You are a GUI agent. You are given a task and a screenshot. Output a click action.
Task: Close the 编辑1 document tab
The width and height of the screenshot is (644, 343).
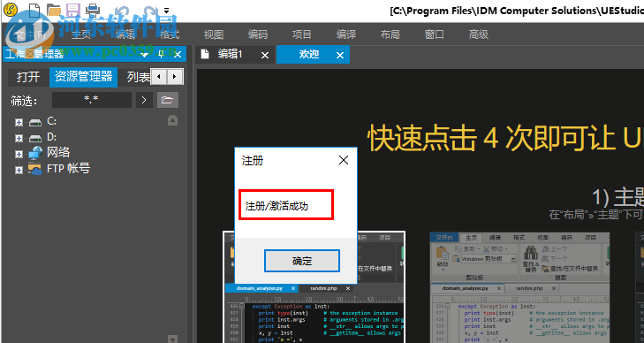tap(265, 55)
